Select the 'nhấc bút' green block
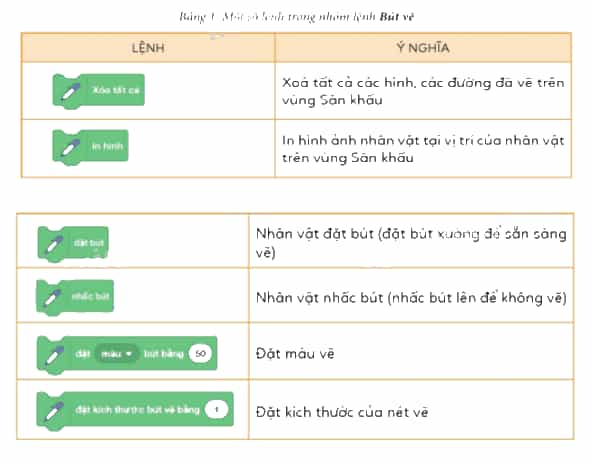The image size is (592, 463). point(75,297)
